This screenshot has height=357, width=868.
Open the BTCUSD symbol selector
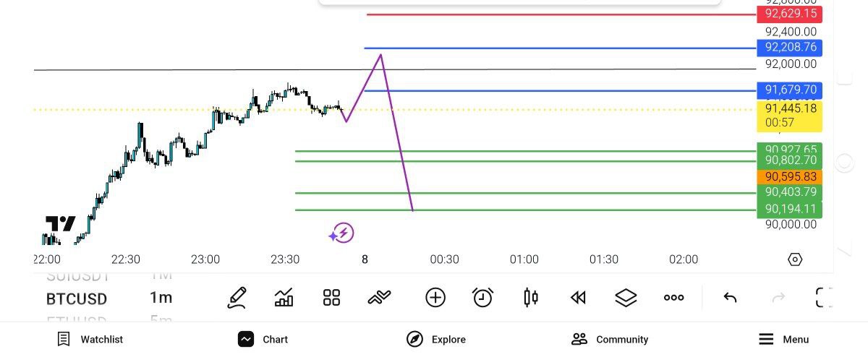coord(77,298)
